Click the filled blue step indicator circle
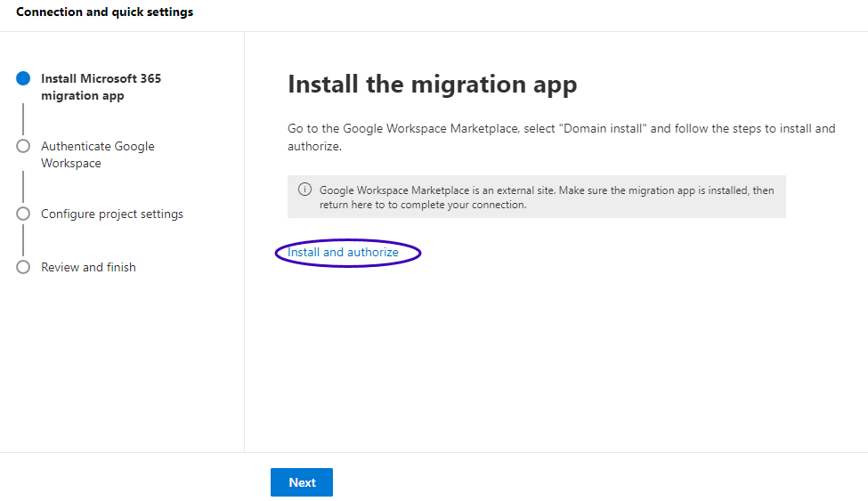 (x=23, y=78)
